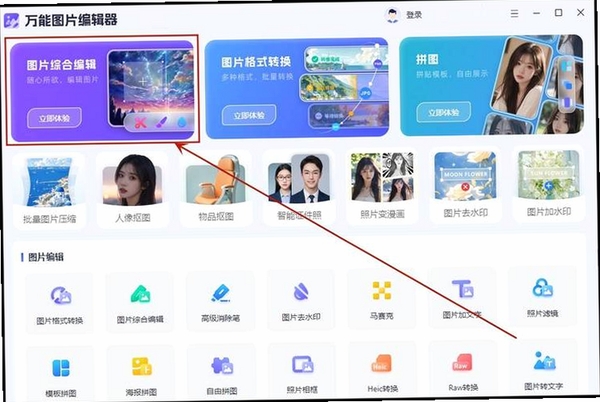Image resolution: width=600 pixels, height=402 pixels.
Task: Click the 图片格式转换 banner title
Action: (x=256, y=62)
